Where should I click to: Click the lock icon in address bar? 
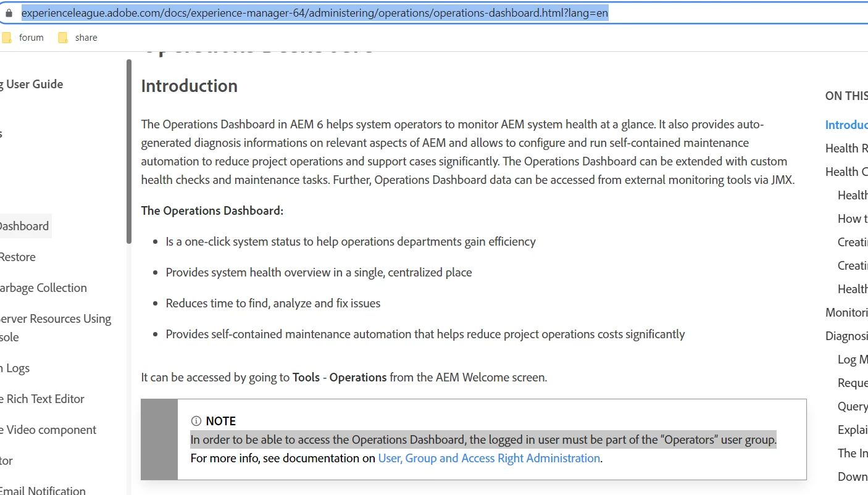(8, 13)
